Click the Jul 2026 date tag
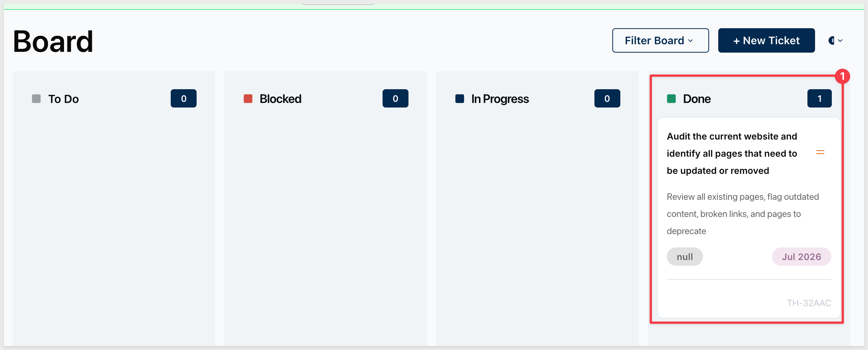The height and width of the screenshot is (350, 868). click(x=802, y=257)
